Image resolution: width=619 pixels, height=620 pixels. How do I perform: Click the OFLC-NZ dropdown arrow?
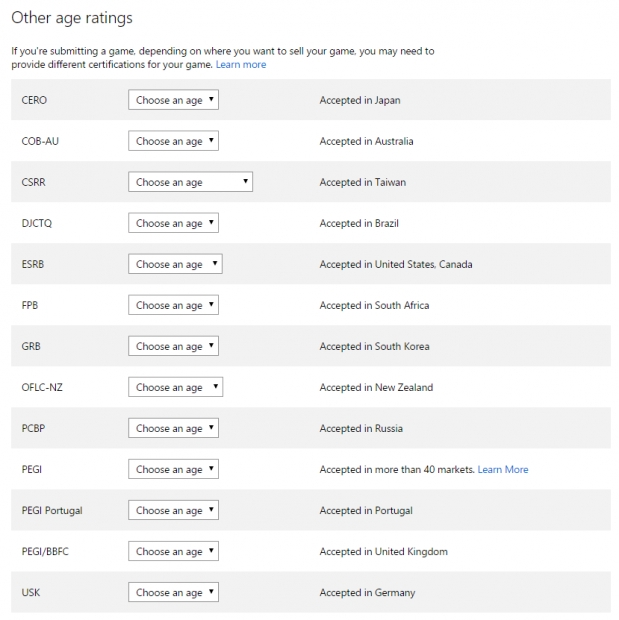point(215,386)
